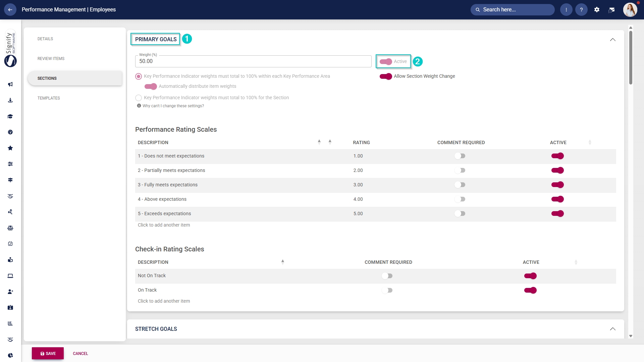
Task: Open the Templates tab
Action: click(x=49, y=98)
